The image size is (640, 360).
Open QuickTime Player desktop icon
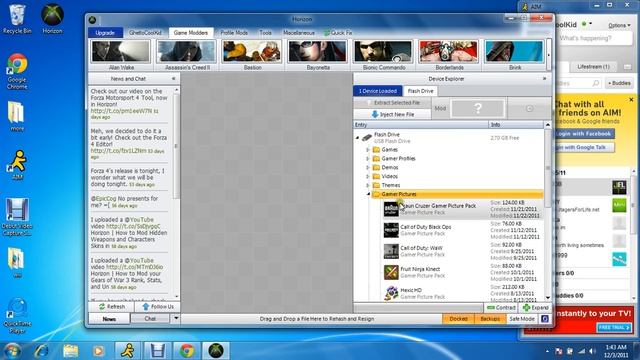17,316
